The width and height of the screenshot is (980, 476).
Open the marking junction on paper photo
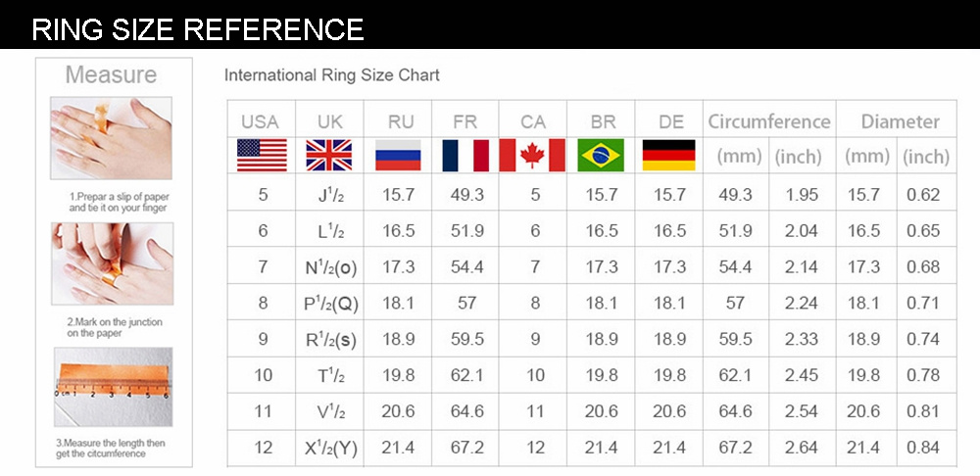point(111,266)
